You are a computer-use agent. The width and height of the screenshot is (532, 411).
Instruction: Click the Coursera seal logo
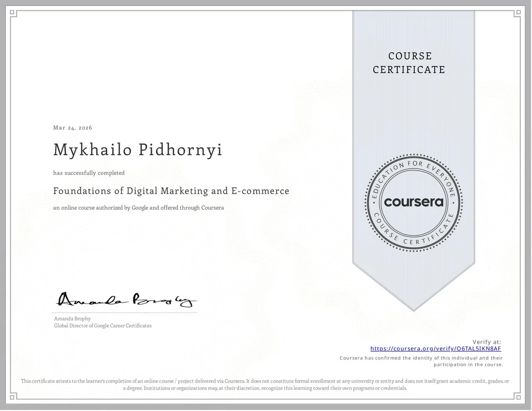pyautogui.click(x=414, y=203)
